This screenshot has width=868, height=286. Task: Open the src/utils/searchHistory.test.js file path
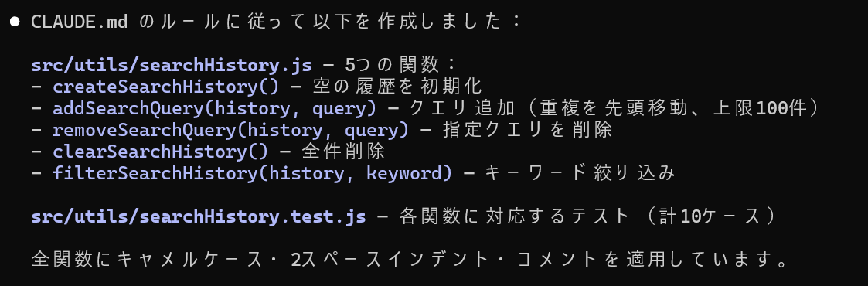(199, 216)
